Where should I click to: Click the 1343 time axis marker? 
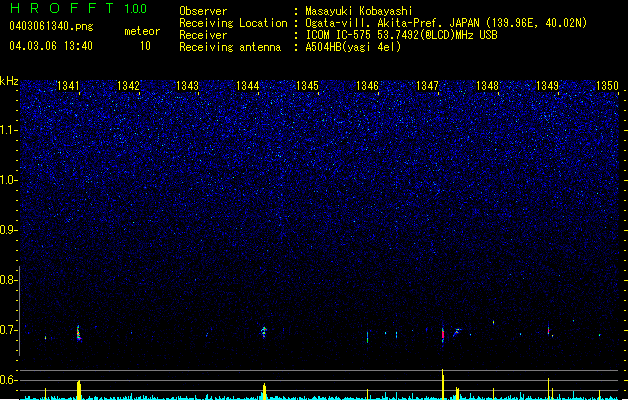(188, 86)
